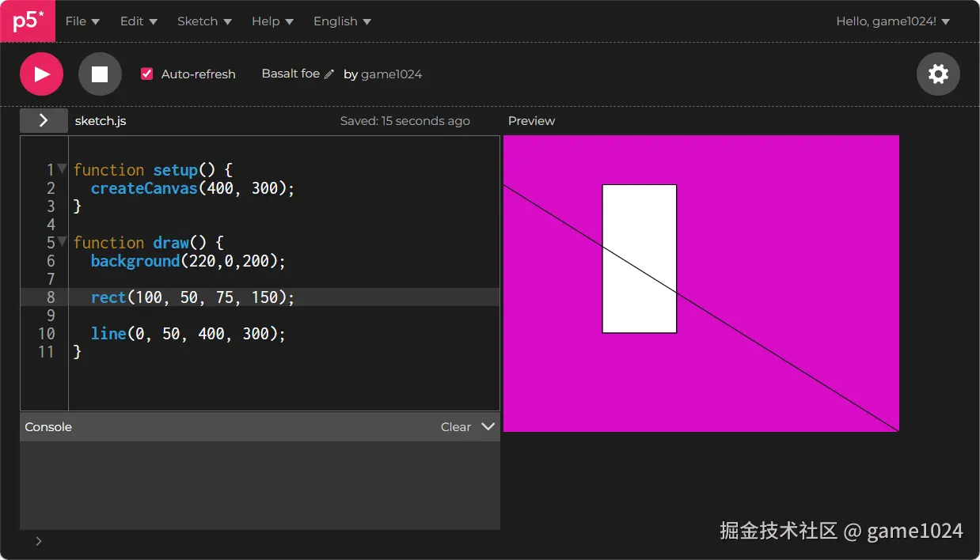This screenshot has height=560, width=980.
Task: Toggle the Auto-refresh checkbox
Action: pos(146,74)
